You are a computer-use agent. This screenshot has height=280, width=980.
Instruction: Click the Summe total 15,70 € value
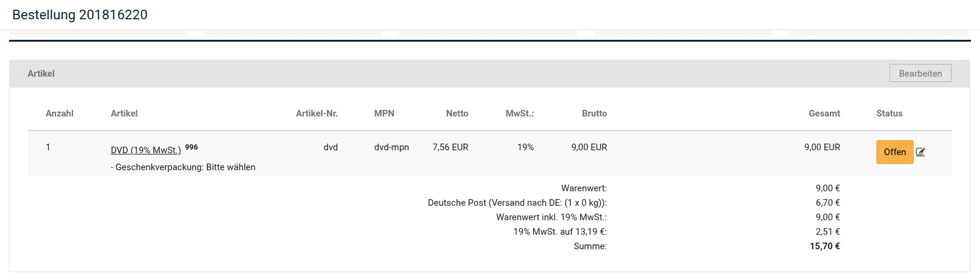pos(825,246)
